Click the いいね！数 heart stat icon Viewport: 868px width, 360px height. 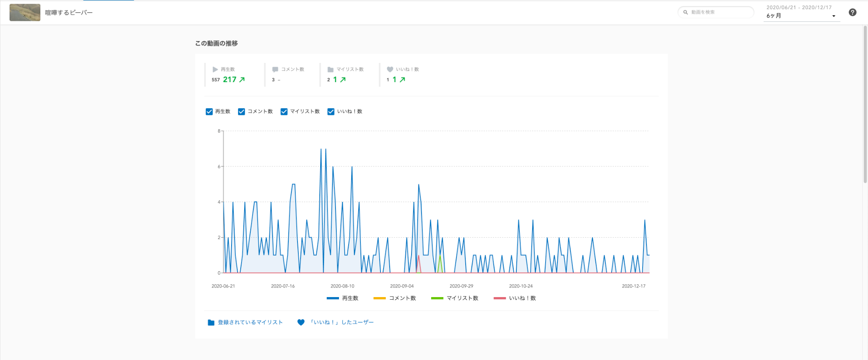pyautogui.click(x=390, y=69)
